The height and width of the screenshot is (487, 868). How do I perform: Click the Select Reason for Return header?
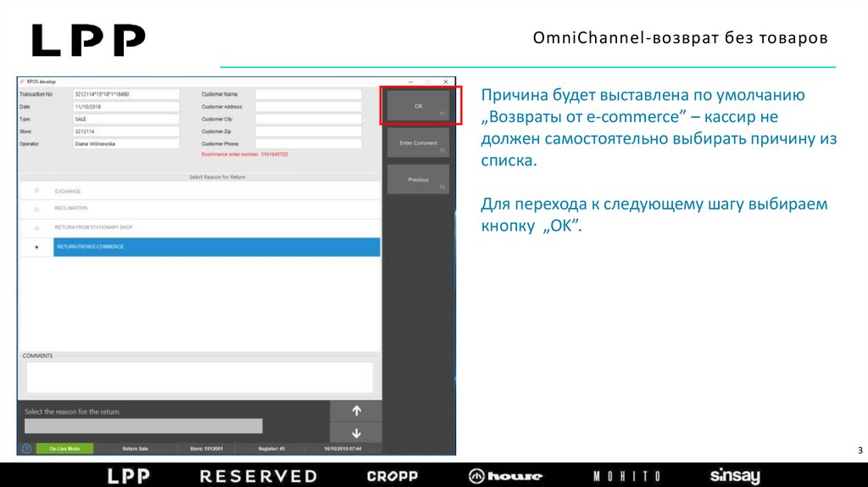click(x=217, y=177)
